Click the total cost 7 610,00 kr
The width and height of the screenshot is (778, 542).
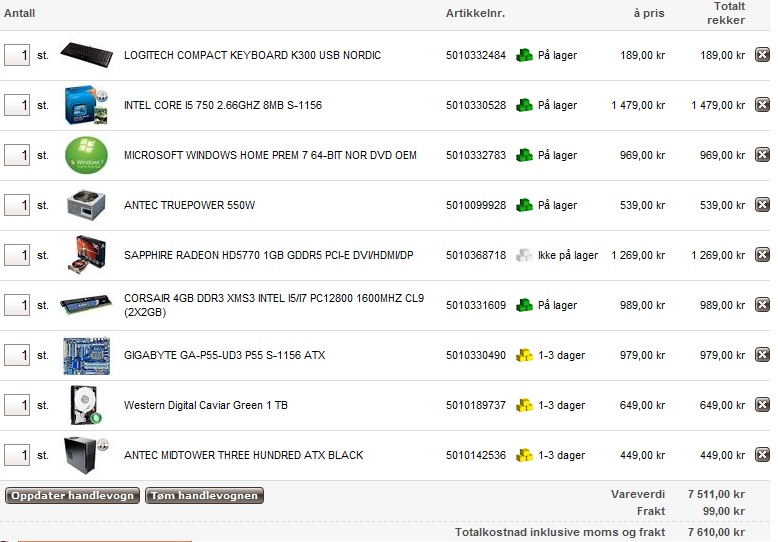(716, 532)
